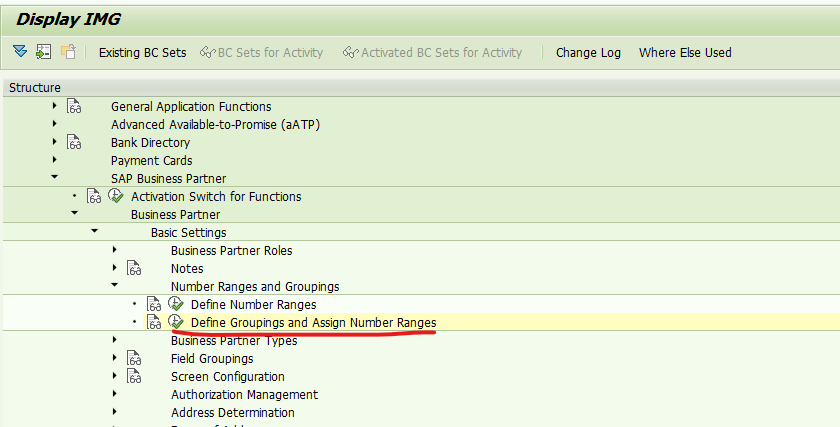
Task: Select Number Ranges and Groupings text
Action: 255,287
